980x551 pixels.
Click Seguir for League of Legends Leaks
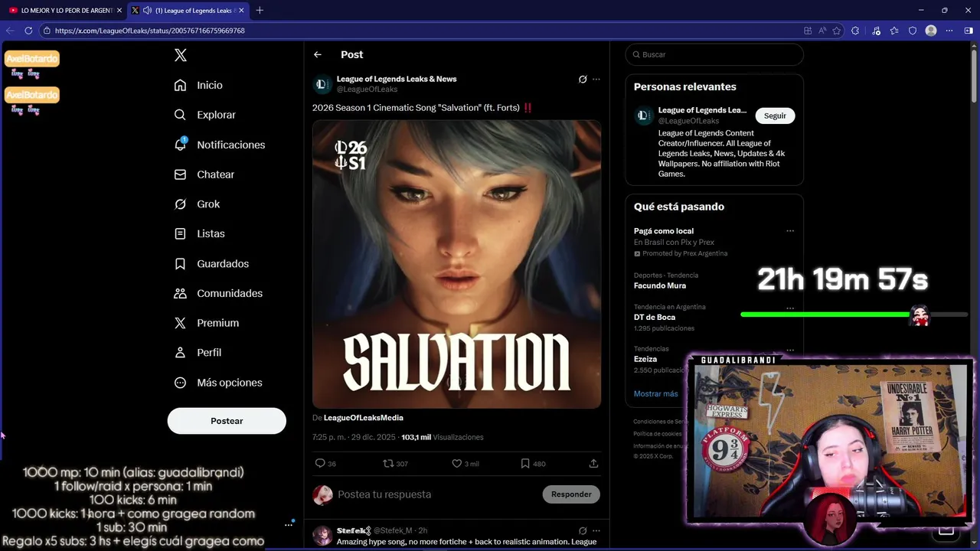point(775,116)
